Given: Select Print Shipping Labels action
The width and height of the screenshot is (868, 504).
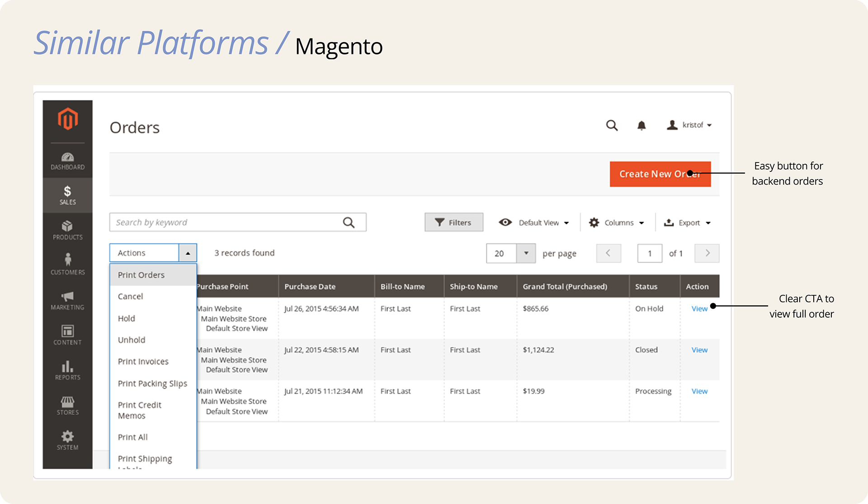Looking at the screenshot, I should click(x=153, y=460).
